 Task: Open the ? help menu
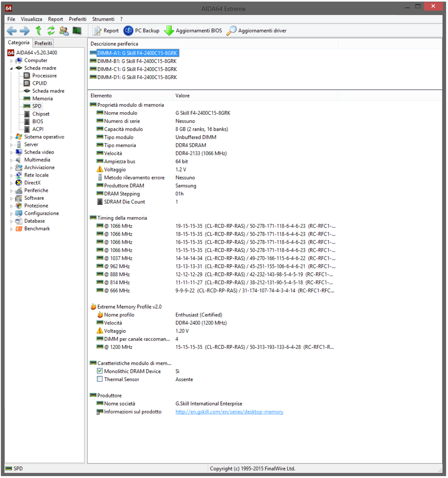pos(121,19)
